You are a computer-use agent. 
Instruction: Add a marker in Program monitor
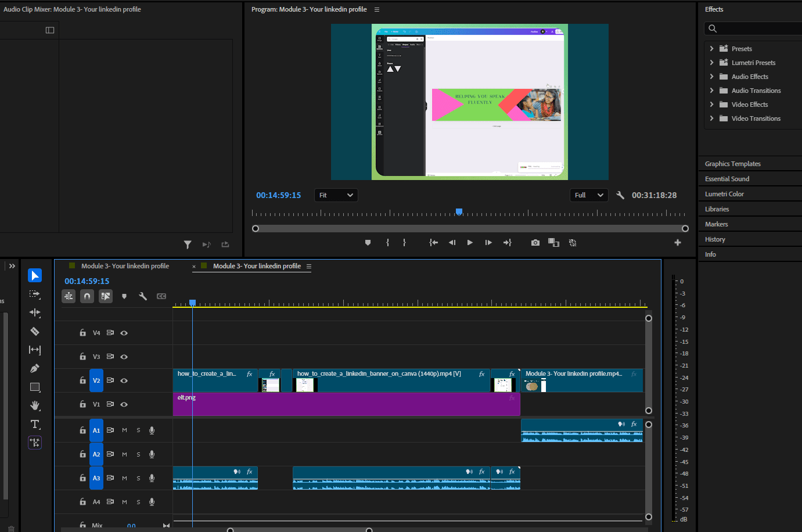point(368,243)
